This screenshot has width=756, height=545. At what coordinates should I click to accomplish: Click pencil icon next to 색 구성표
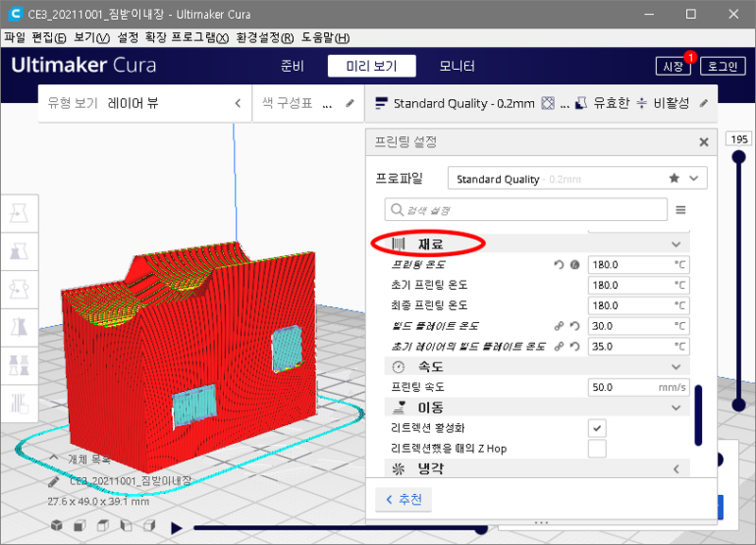pos(350,103)
